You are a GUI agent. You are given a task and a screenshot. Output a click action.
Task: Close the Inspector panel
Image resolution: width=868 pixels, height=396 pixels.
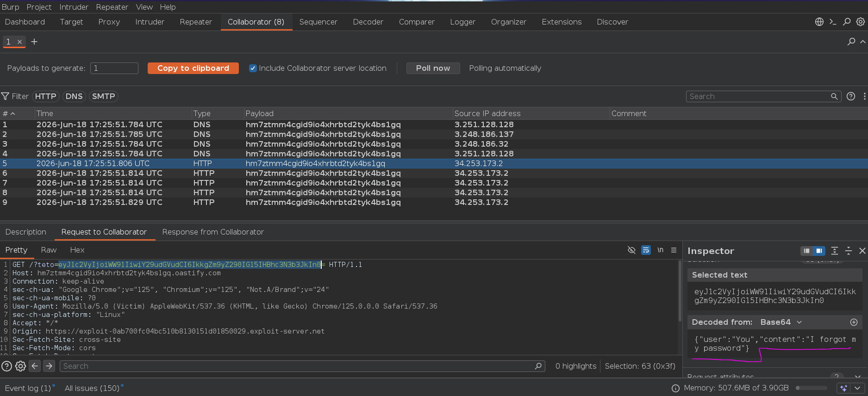[862, 251]
